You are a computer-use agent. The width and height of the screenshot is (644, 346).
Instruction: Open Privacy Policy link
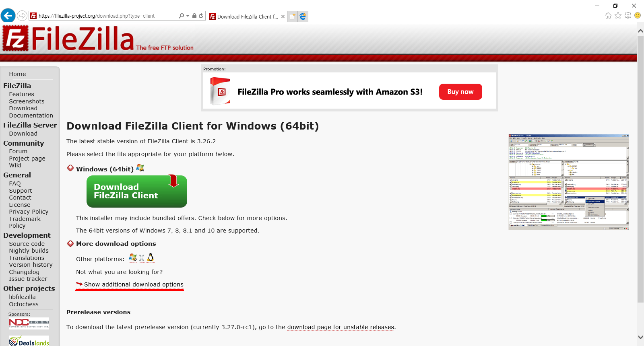pyautogui.click(x=29, y=212)
